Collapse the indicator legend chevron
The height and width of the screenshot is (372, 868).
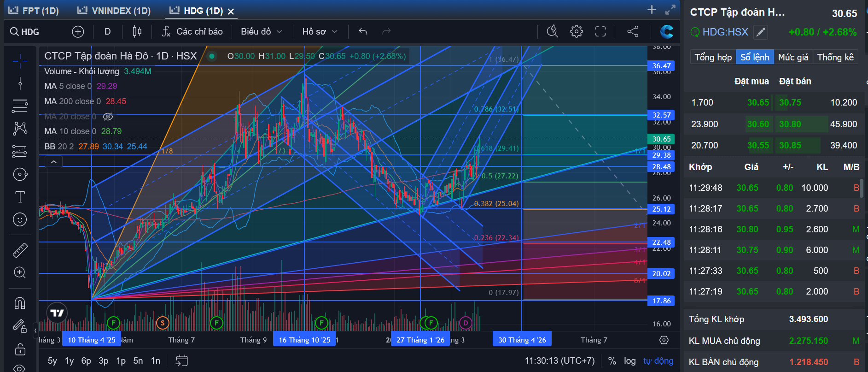point(54,162)
